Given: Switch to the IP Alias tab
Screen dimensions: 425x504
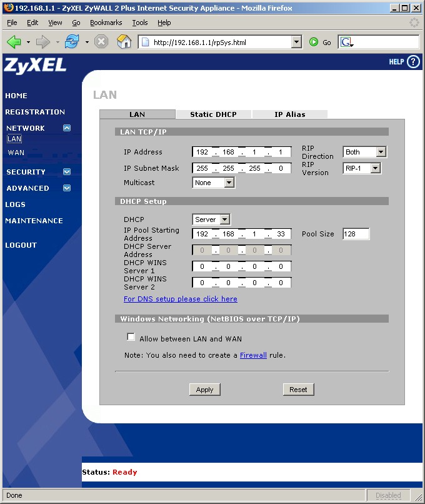Looking at the screenshot, I should click(x=290, y=114).
